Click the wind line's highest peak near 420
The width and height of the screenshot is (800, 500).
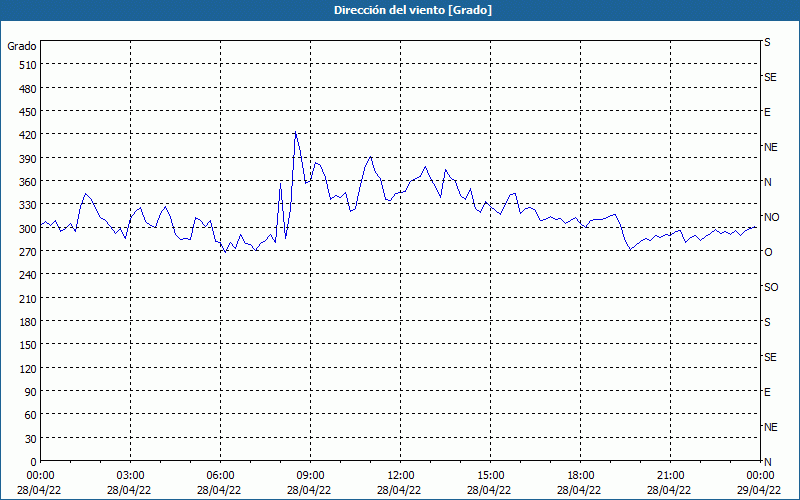click(295, 132)
